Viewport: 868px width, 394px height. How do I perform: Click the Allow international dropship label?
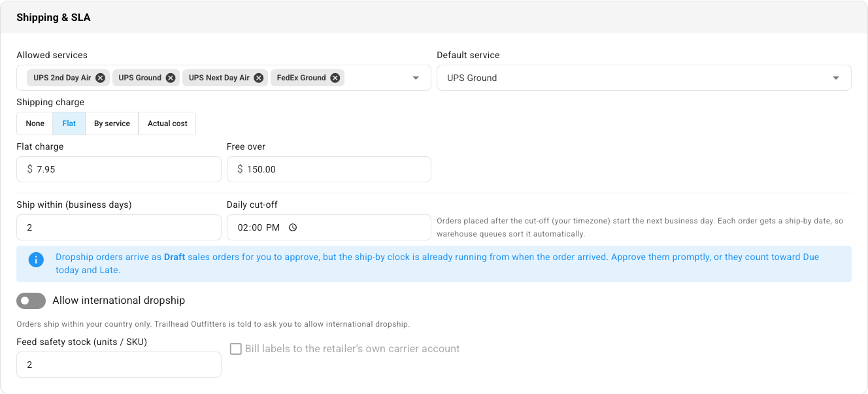point(119,301)
